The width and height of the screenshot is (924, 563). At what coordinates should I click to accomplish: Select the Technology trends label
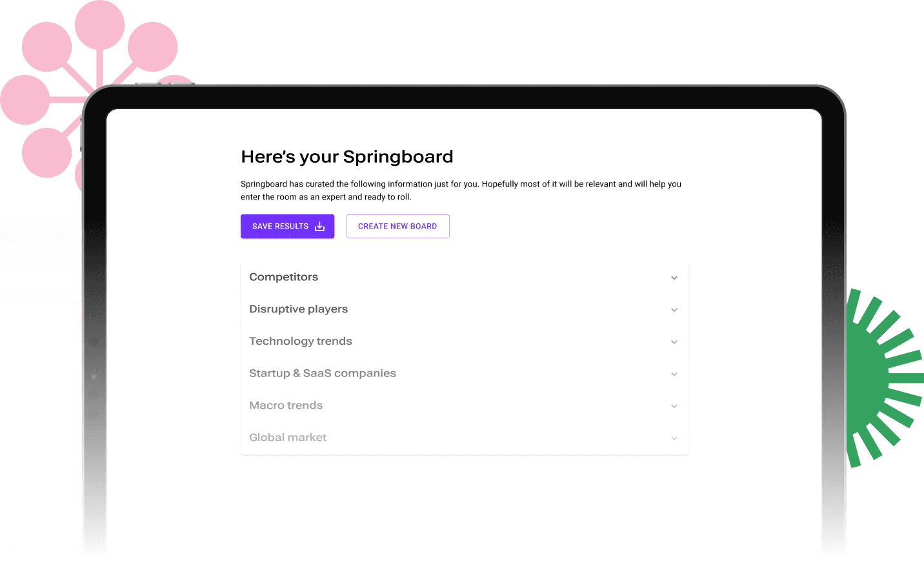click(301, 341)
